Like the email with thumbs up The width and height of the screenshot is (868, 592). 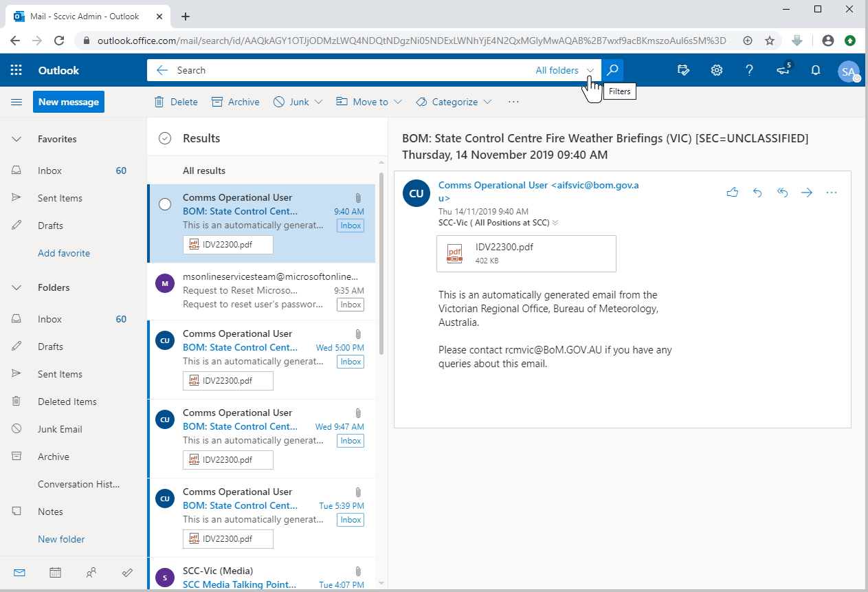tap(732, 193)
